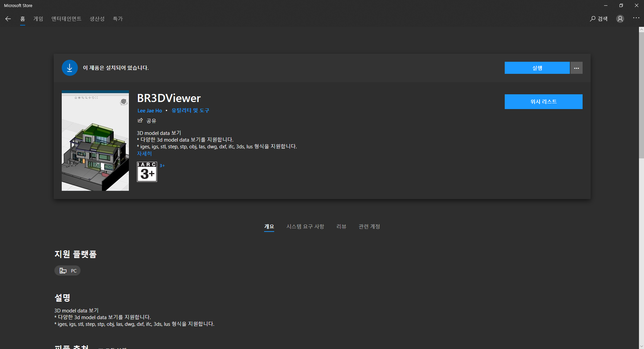Image resolution: width=644 pixels, height=349 pixels.
Task: Open the 관련 계정 tab
Action: pos(369,227)
